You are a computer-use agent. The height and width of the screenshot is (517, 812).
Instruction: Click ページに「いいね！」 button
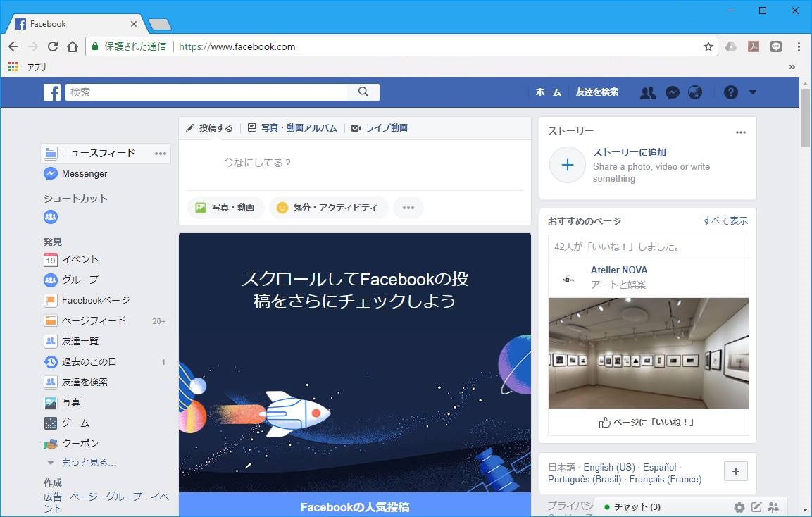(x=647, y=422)
